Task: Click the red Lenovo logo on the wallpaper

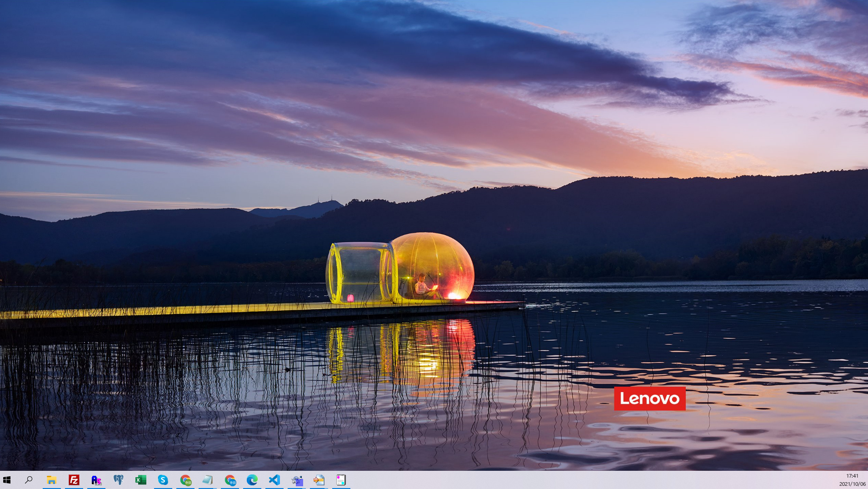Action: pos(649,398)
